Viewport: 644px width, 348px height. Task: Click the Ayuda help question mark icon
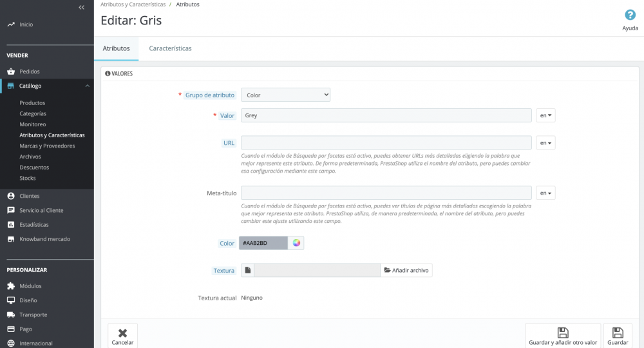point(630,15)
